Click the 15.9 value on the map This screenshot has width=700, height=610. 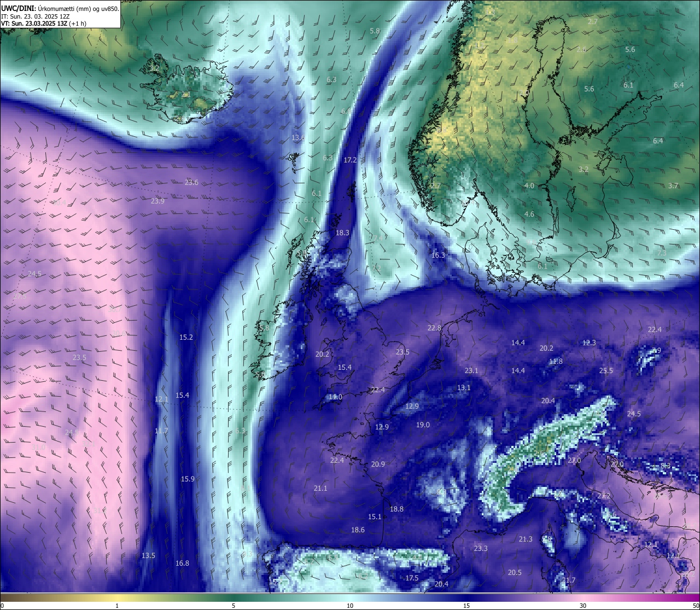(x=188, y=479)
